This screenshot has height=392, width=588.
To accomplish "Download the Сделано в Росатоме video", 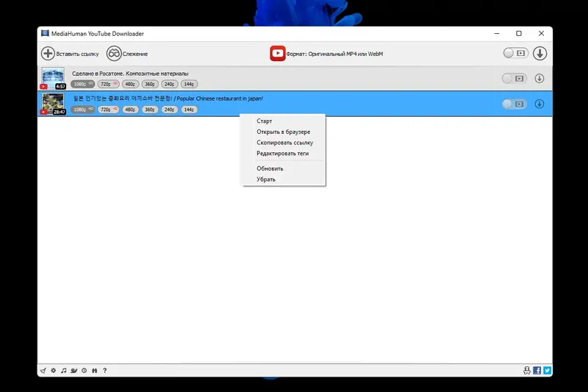I will coord(539,79).
